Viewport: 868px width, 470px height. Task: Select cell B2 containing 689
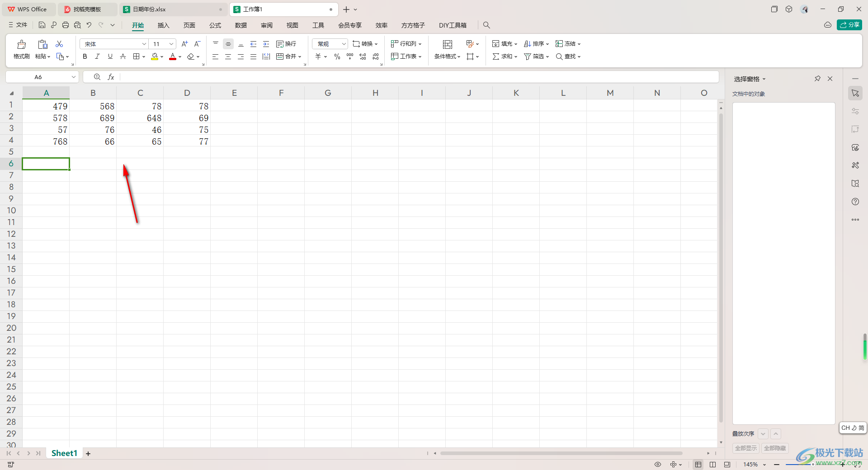point(93,118)
